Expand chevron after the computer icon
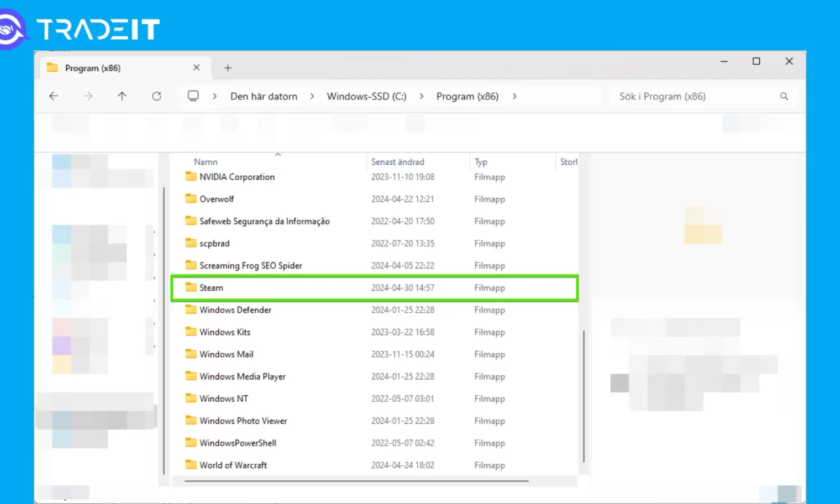The width and height of the screenshot is (840, 504). [x=214, y=96]
